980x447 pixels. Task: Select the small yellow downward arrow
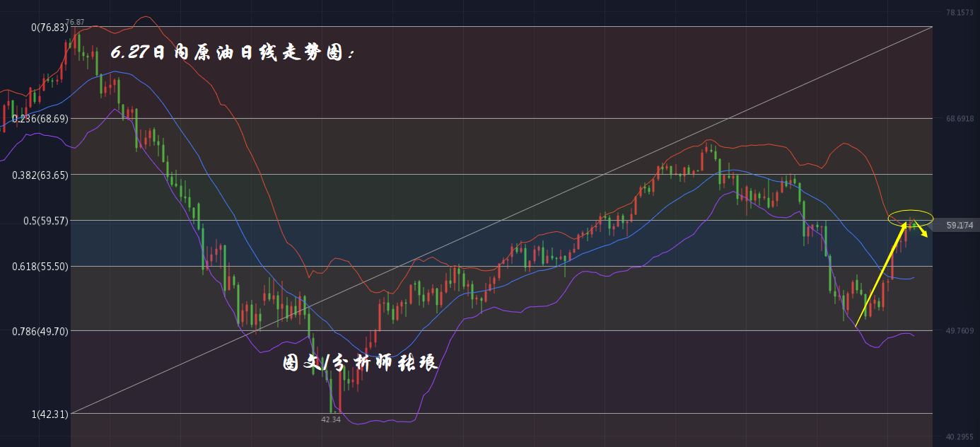coord(921,229)
